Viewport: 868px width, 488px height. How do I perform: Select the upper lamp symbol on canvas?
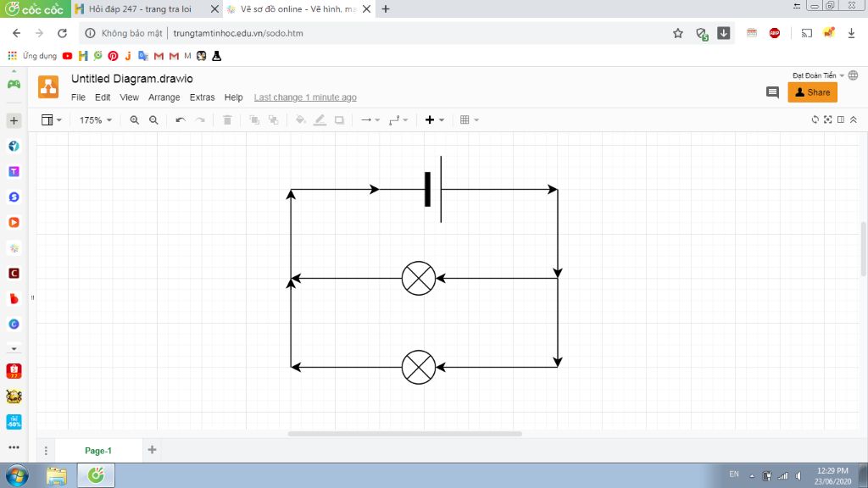pos(419,278)
